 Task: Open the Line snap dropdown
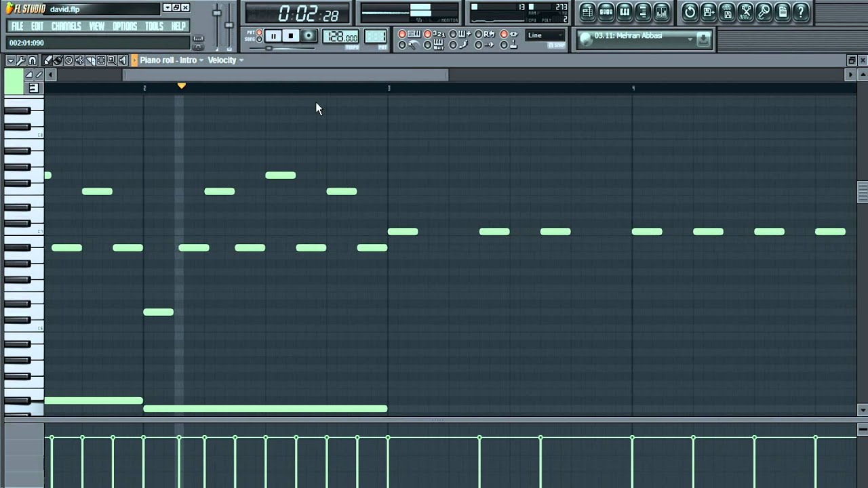tap(546, 35)
